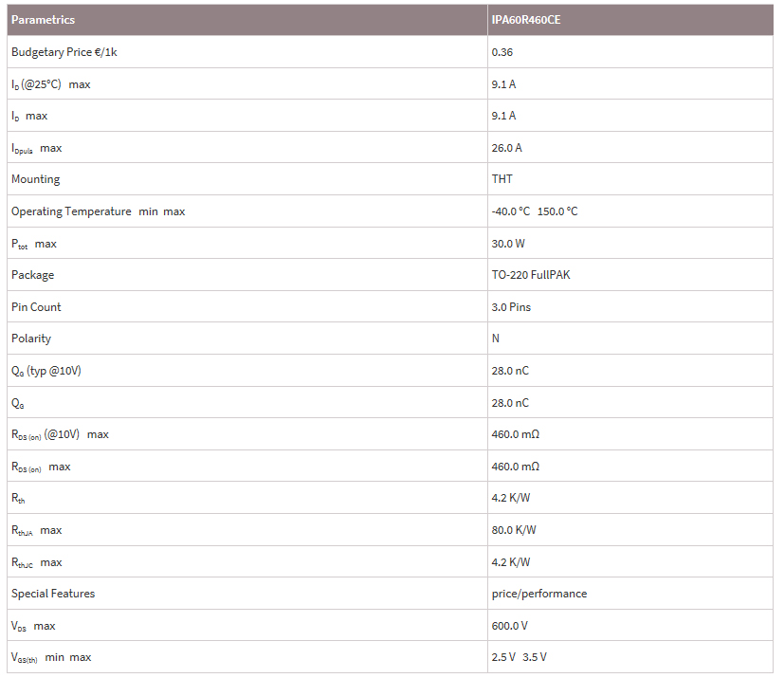Click the 26.0 A pulse current value

(x=506, y=148)
